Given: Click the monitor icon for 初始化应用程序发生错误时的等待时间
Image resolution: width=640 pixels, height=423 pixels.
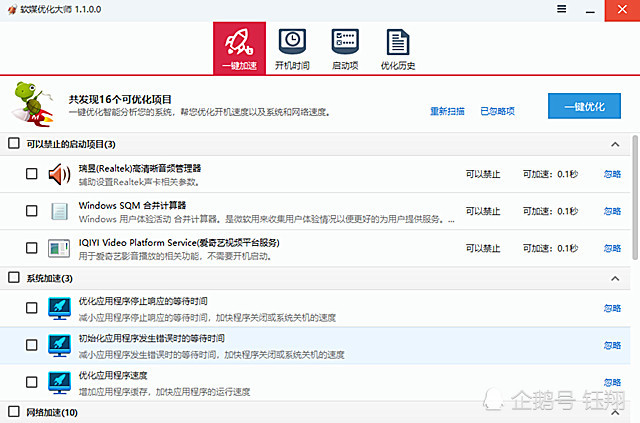Looking at the screenshot, I should (x=60, y=345).
